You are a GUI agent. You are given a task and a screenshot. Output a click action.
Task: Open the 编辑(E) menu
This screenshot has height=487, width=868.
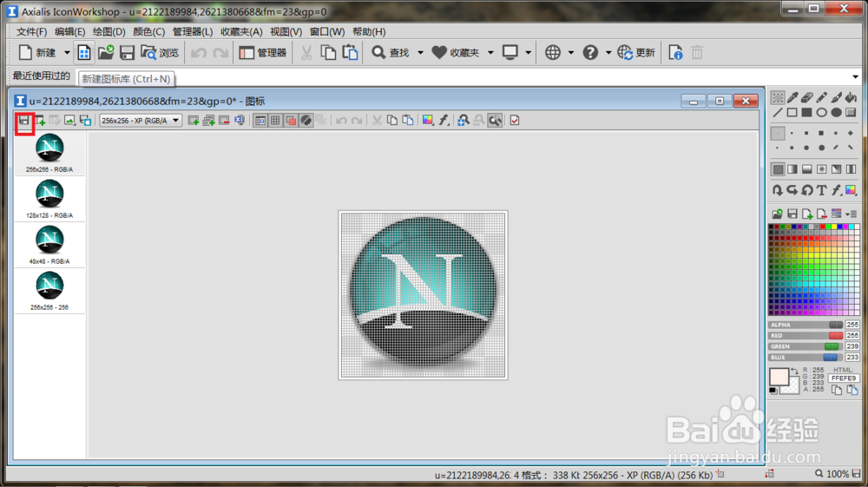click(x=69, y=31)
